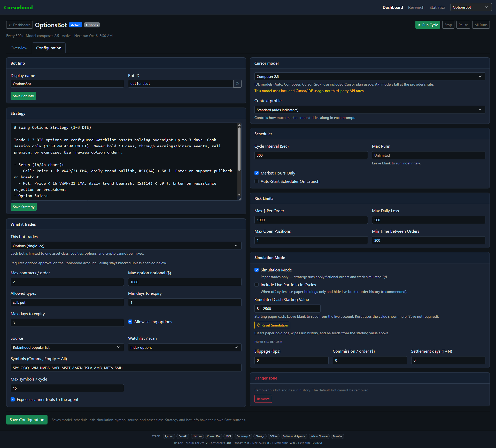Click the Cycle Interval (Sec) field
The width and height of the screenshot is (496, 448).
pyautogui.click(x=311, y=155)
